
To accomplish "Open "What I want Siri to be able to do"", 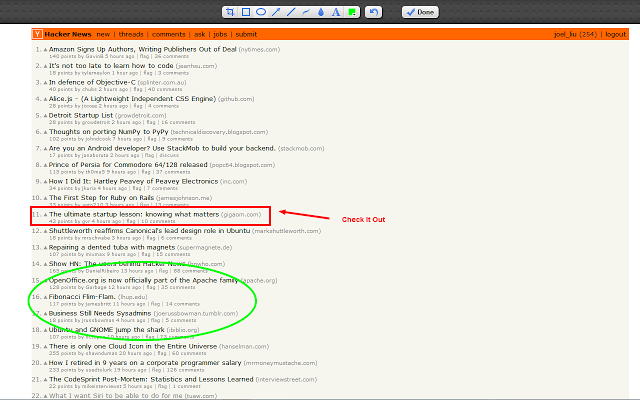I will 116,396.
